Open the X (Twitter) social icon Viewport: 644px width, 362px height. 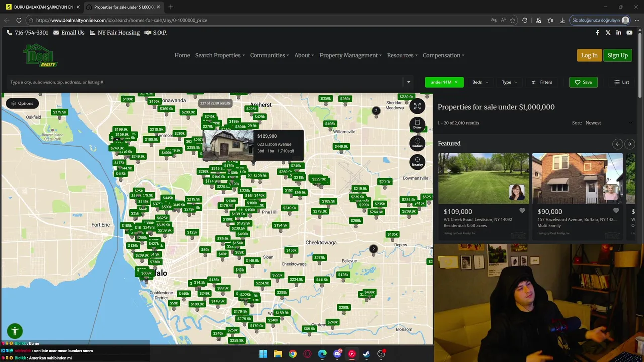(608, 33)
